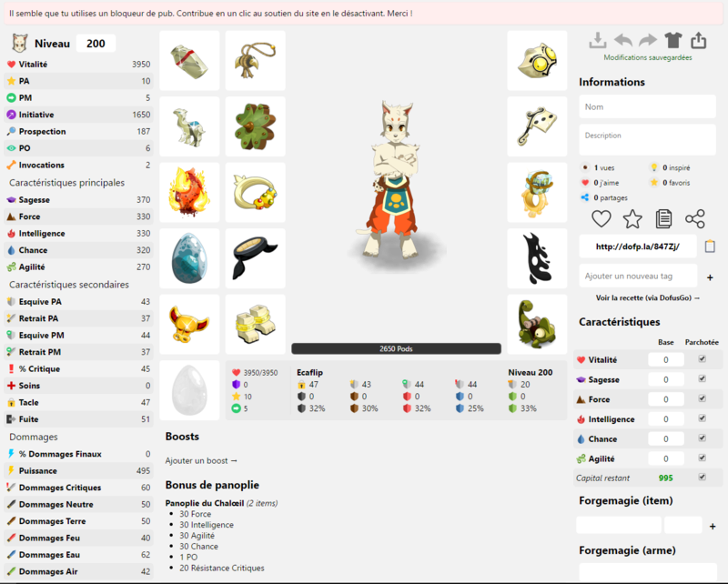Toggle the Chance parchotée checkbox

[x=702, y=438]
